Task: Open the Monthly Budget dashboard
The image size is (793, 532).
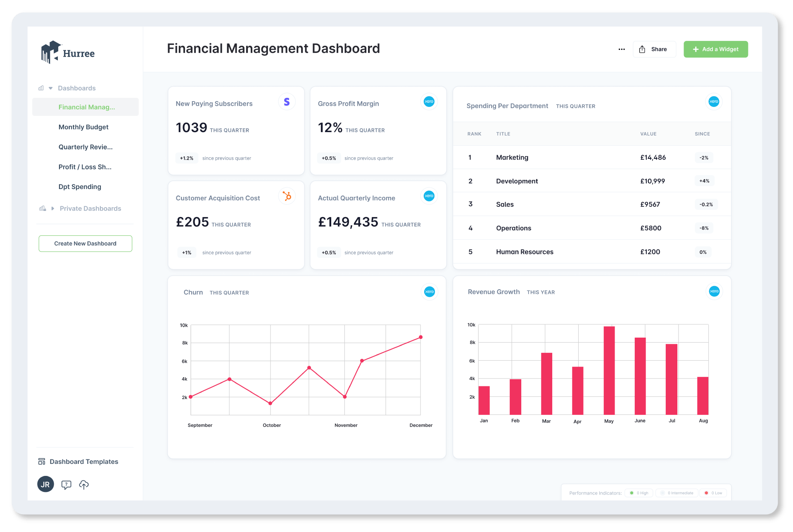Action: 83,127
